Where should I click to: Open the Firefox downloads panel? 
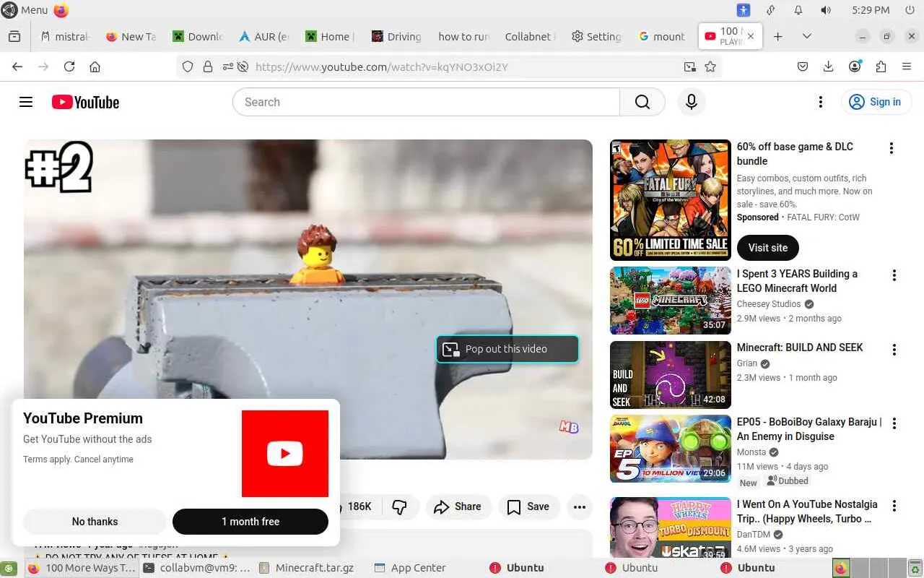[x=828, y=66]
